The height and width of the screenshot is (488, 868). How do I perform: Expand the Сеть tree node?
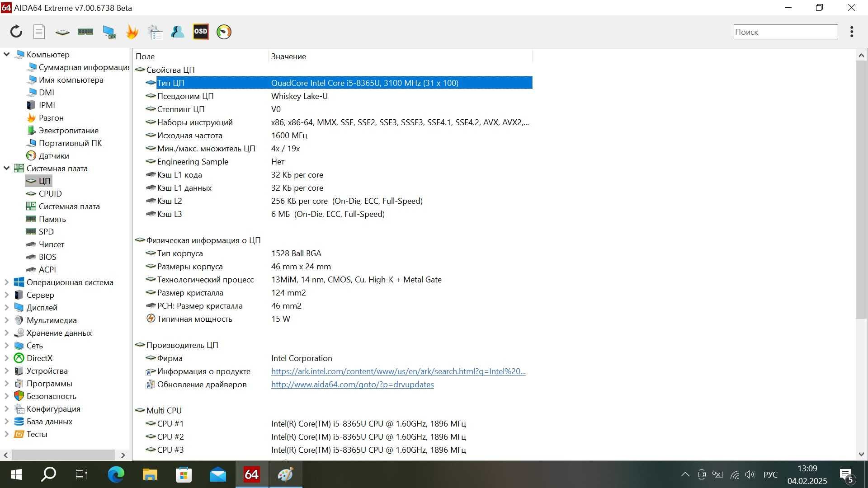7,345
